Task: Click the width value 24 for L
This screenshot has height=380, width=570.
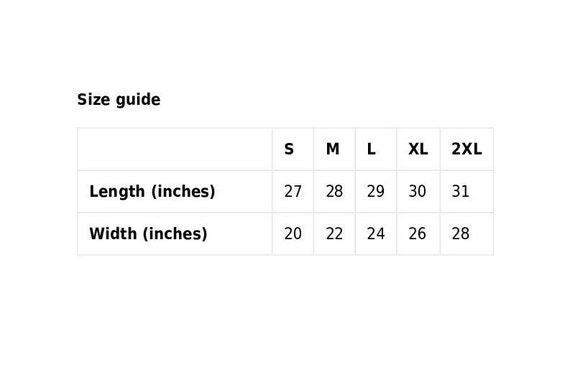Action: (x=376, y=234)
